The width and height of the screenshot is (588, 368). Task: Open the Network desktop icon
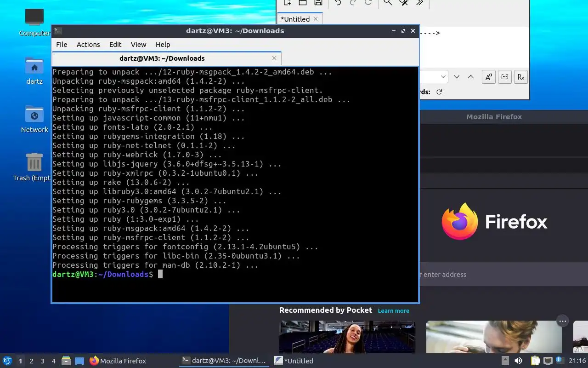[34, 119]
